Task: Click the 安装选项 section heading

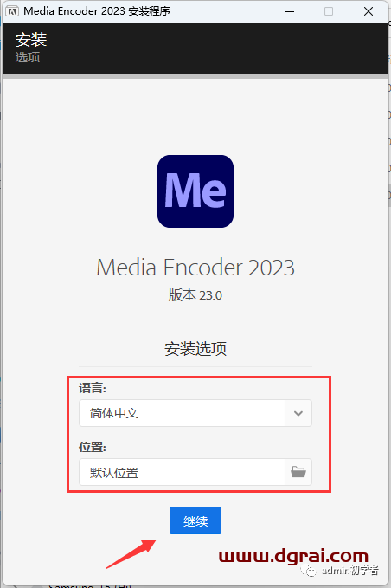Action: click(195, 349)
